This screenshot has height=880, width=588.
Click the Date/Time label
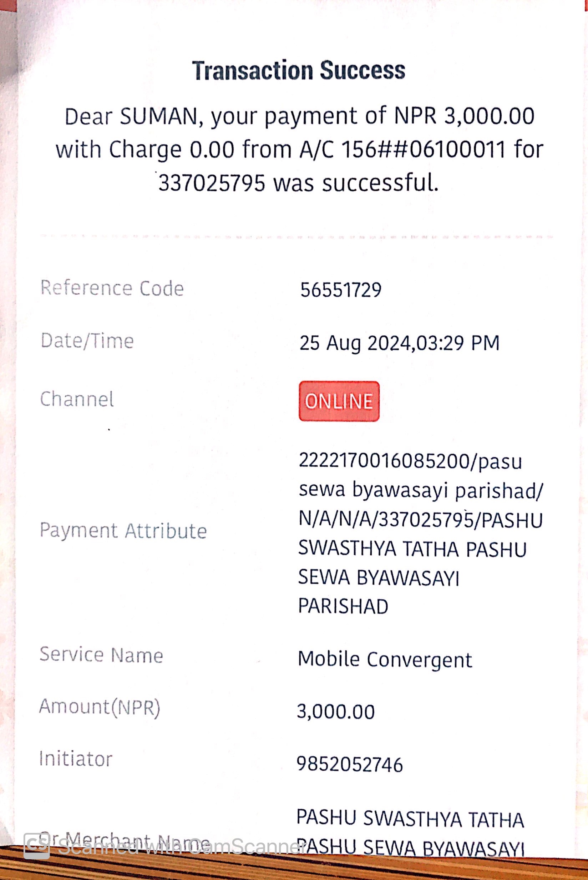(87, 341)
